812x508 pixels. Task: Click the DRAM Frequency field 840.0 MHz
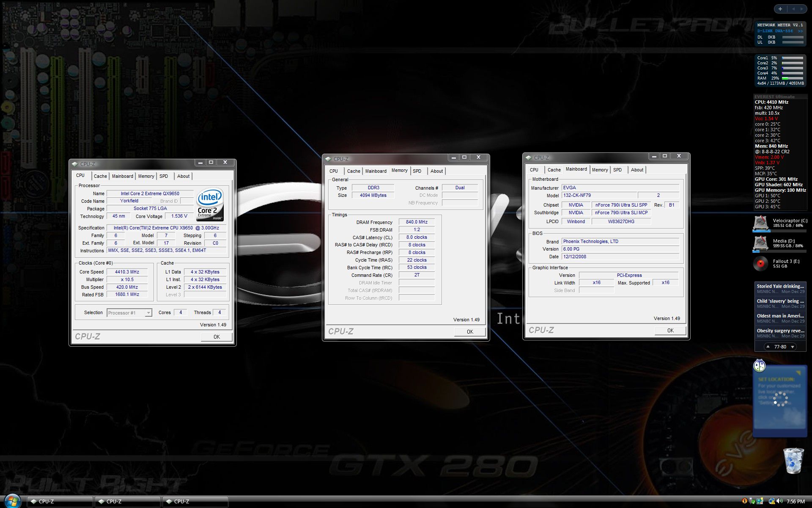point(417,222)
